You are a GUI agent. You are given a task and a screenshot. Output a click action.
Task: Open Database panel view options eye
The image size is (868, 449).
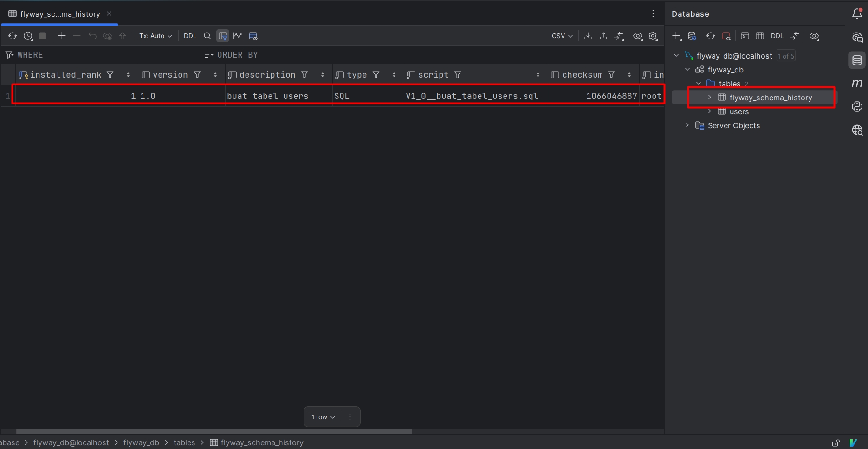point(814,36)
